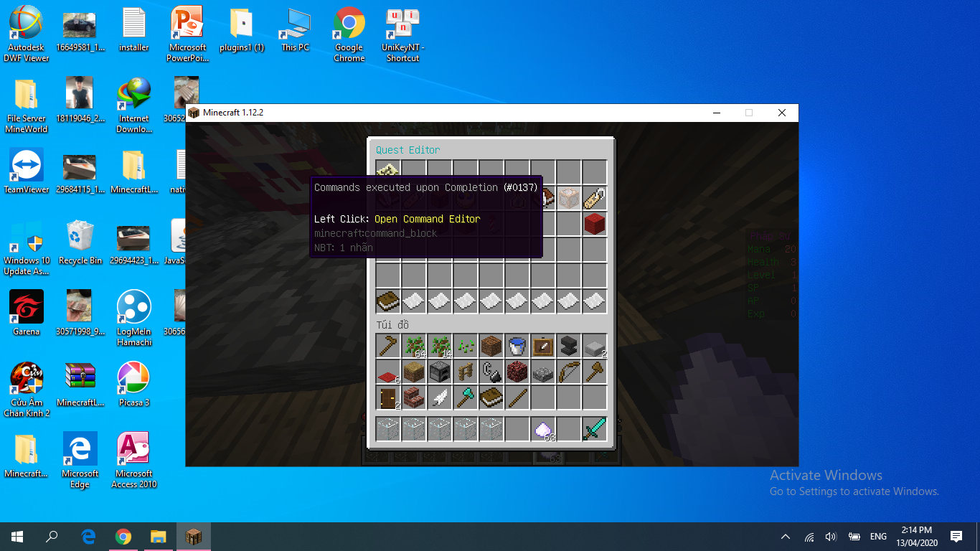Click the command block in Quest Editor
Screen dimensions: 980x551
pos(569,198)
